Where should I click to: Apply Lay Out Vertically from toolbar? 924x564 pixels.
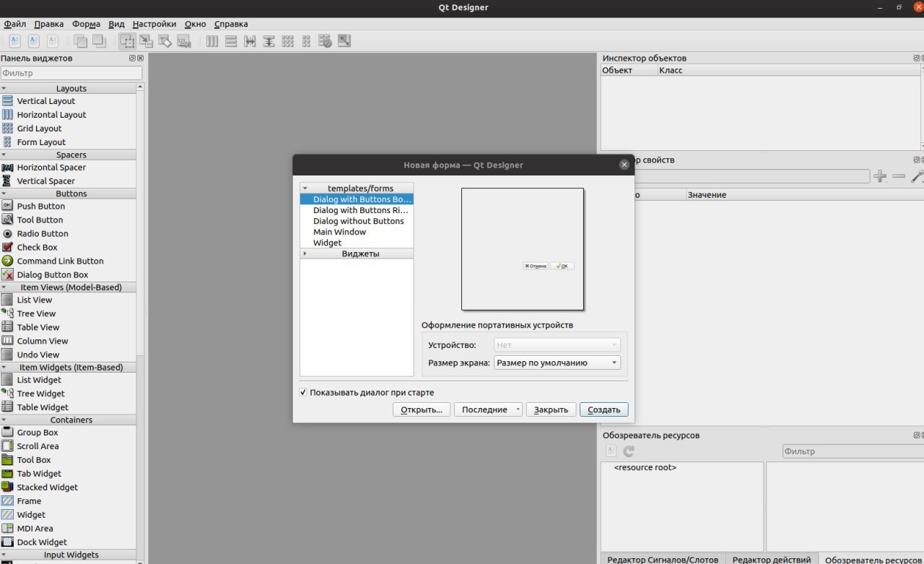(x=231, y=41)
